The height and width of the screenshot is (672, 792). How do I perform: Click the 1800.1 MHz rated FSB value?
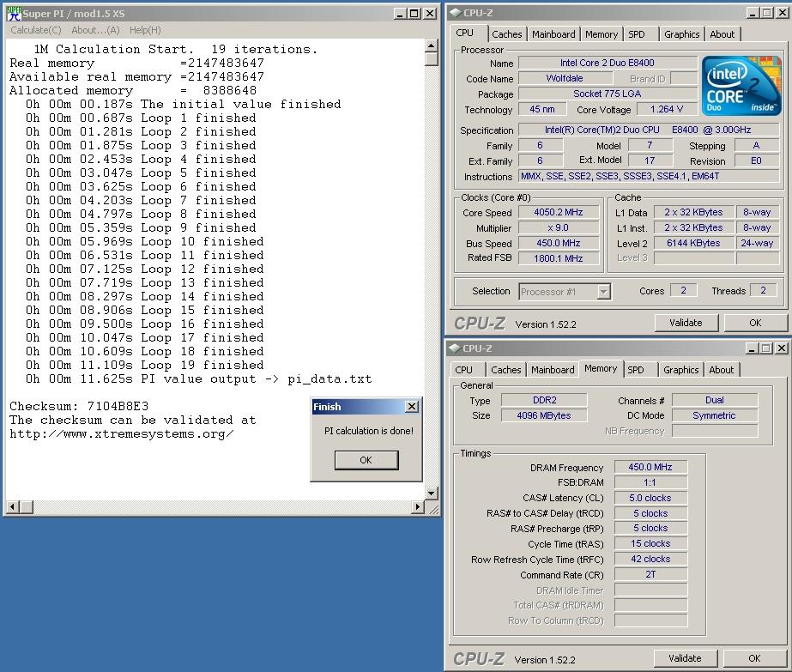pyautogui.click(x=559, y=258)
